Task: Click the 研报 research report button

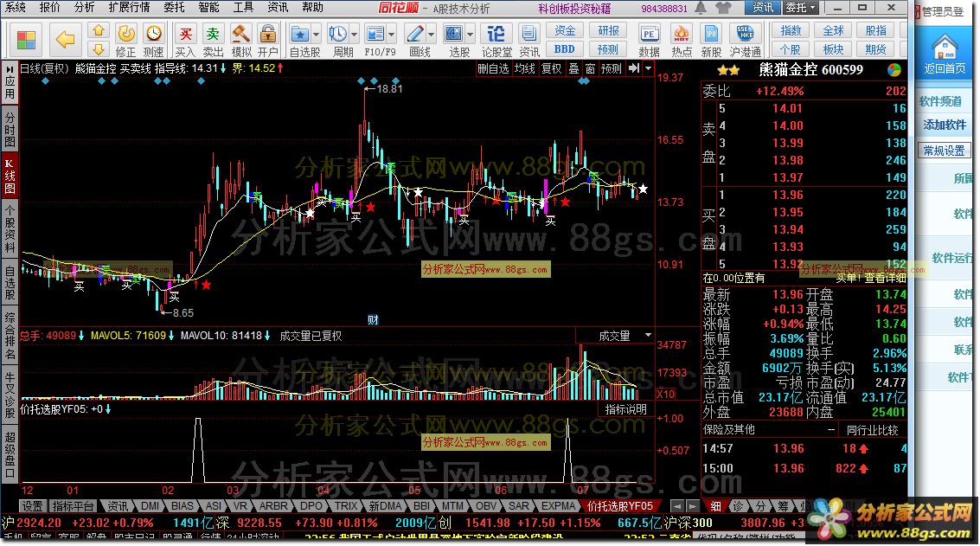Action: click(x=608, y=30)
